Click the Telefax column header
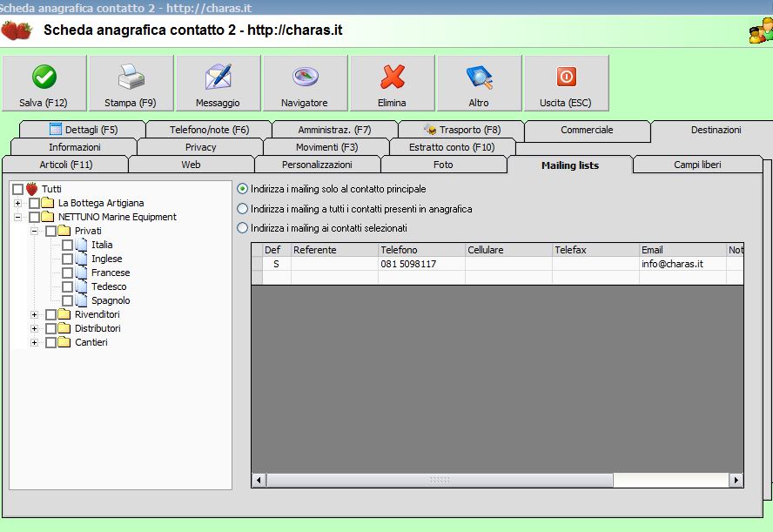This screenshot has width=773, height=532. pyautogui.click(x=595, y=250)
